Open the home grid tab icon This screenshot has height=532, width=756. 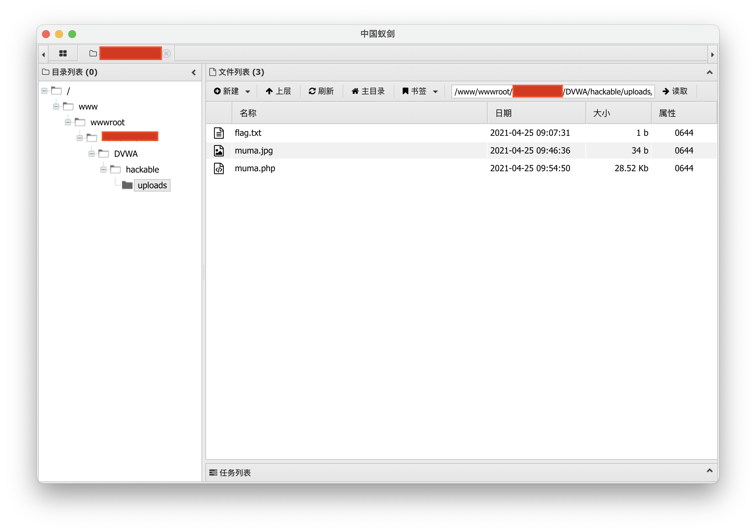(63, 53)
